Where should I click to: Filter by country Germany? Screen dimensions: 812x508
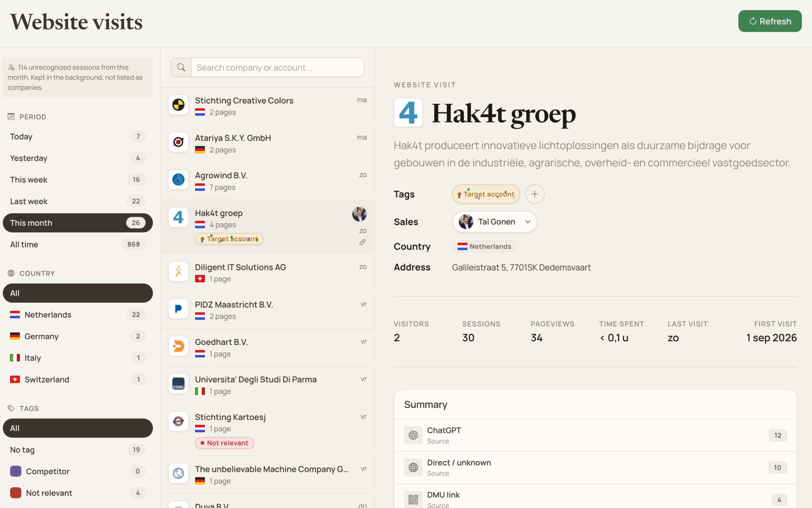click(x=77, y=336)
